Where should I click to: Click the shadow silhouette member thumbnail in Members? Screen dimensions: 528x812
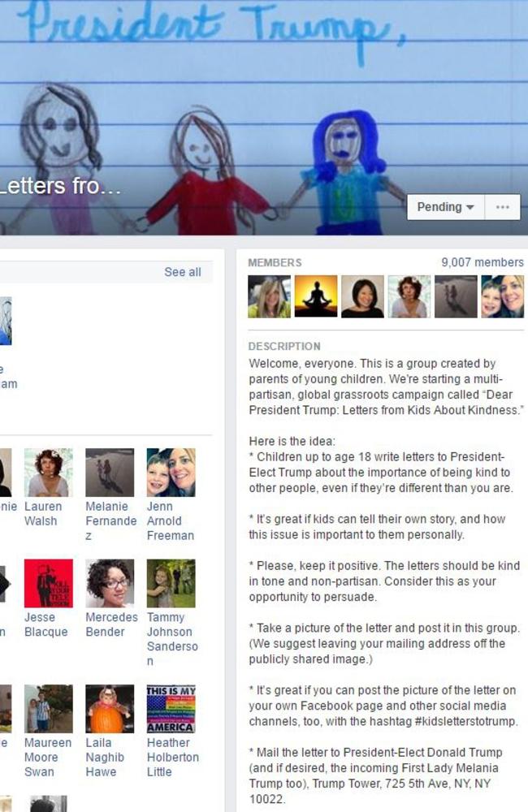click(456, 296)
